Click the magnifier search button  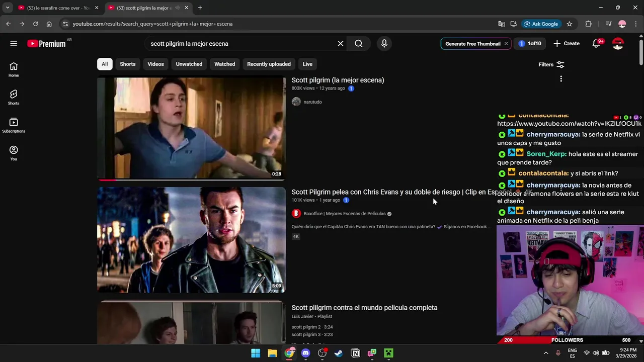[x=359, y=44]
